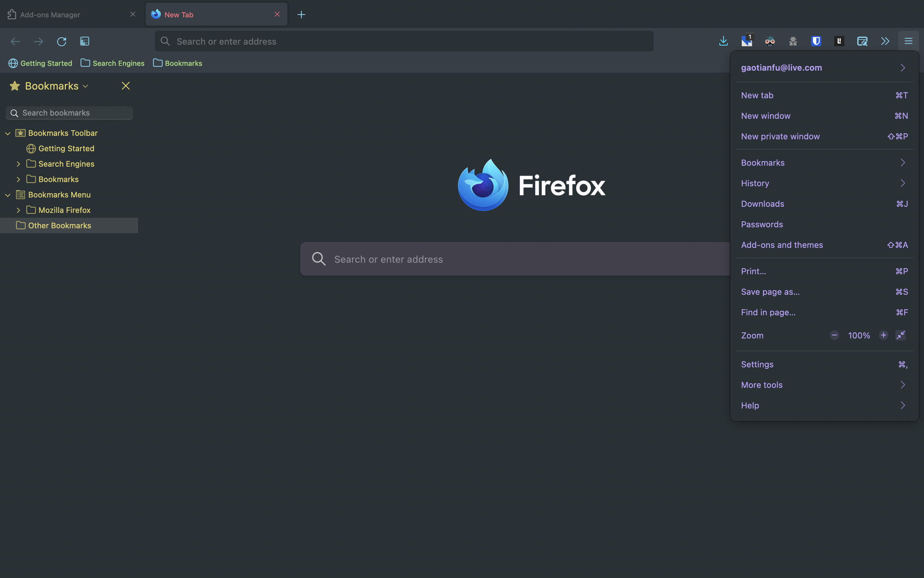
Task: Expand the Mozilla Firefox folder
Action: pos(18,210)
